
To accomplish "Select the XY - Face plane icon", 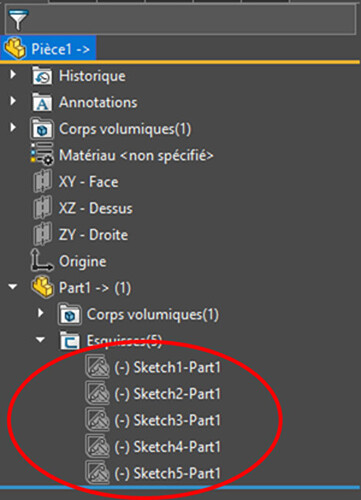I will pos(43,181).
